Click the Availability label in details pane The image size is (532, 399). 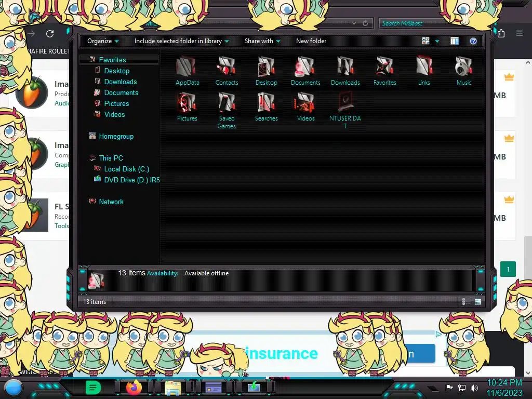[163, 273]
